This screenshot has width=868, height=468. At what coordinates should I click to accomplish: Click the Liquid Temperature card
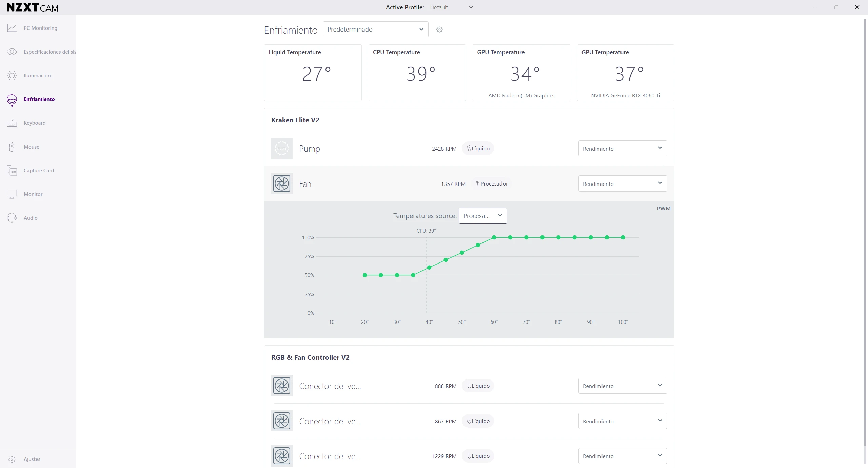point(313,73)
